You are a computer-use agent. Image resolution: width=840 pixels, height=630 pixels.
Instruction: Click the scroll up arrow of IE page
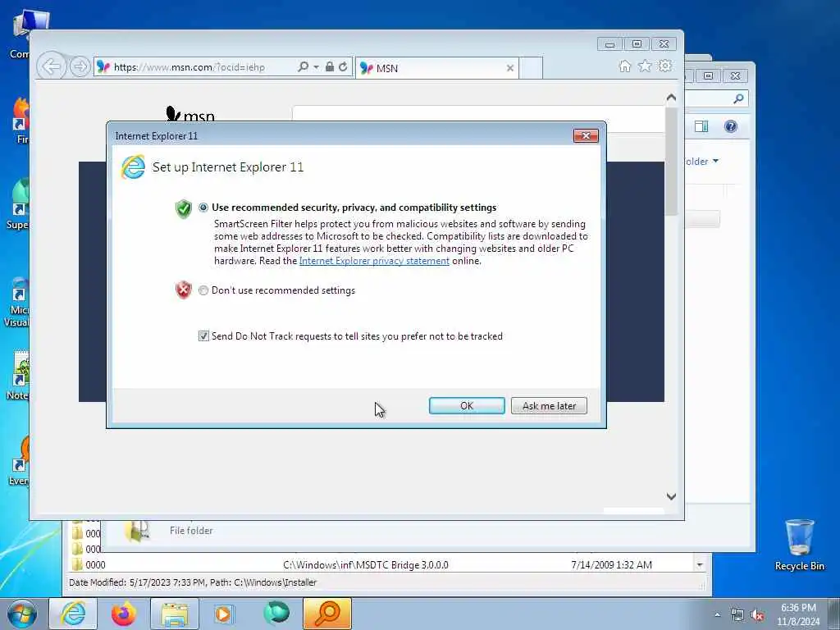click(671, 98)
